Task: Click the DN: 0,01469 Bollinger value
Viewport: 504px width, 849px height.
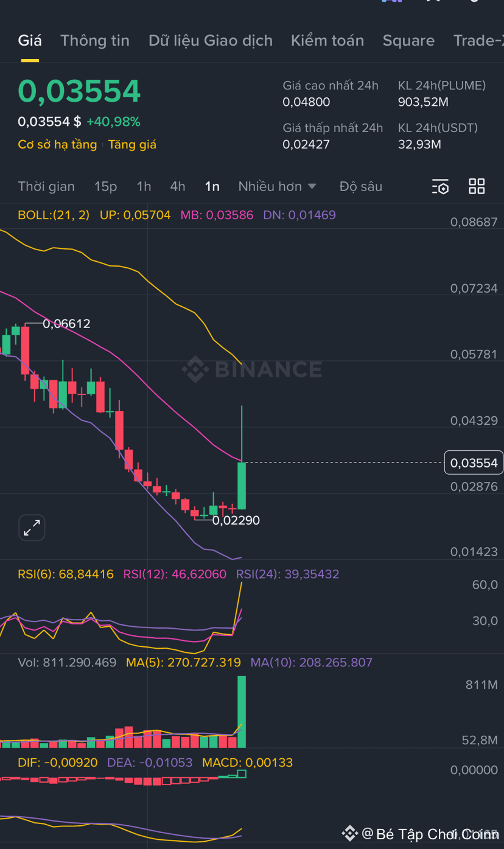Action: (299, 215)
